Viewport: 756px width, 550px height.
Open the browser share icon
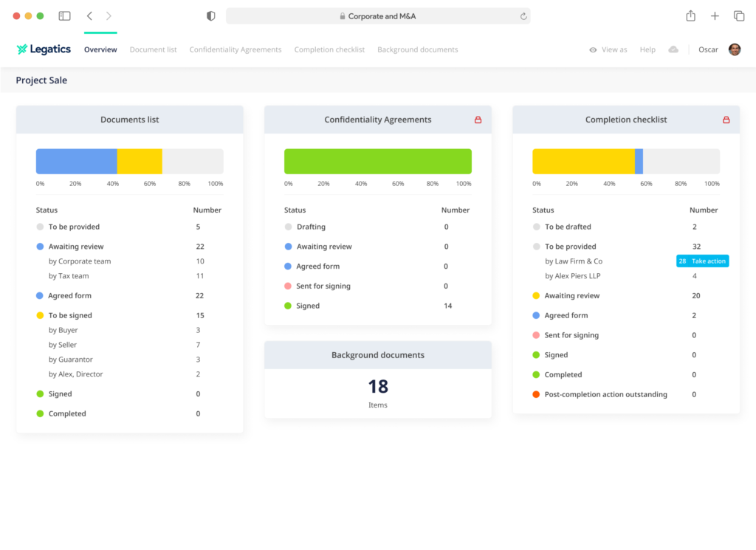pos(690,16)
